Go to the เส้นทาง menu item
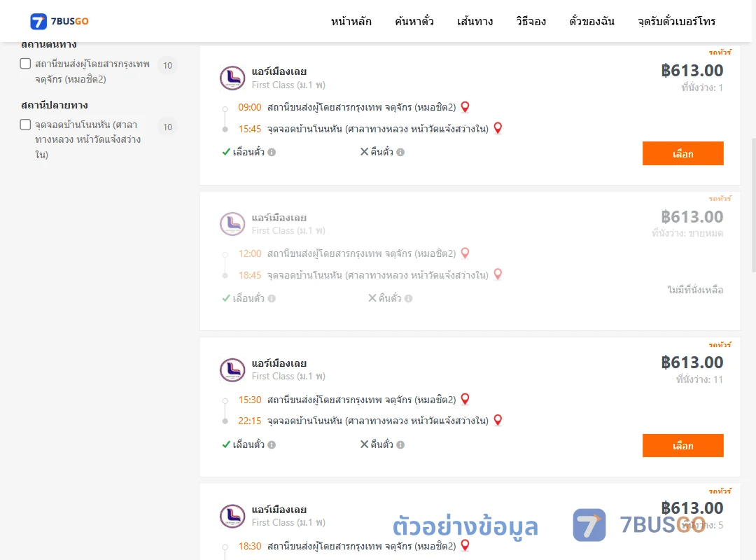 (475, 21)
